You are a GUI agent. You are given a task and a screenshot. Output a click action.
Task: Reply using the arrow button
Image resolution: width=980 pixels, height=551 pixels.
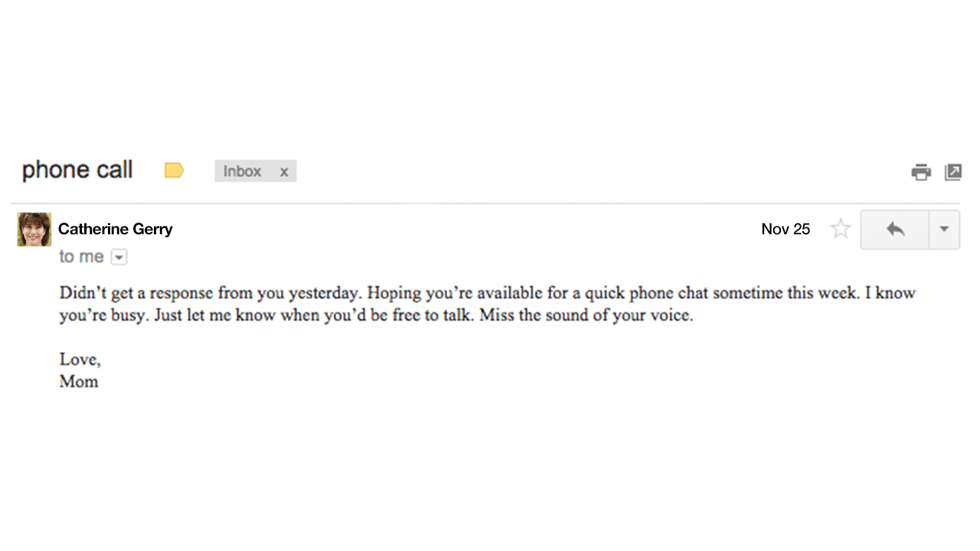[x=895, y=229]
